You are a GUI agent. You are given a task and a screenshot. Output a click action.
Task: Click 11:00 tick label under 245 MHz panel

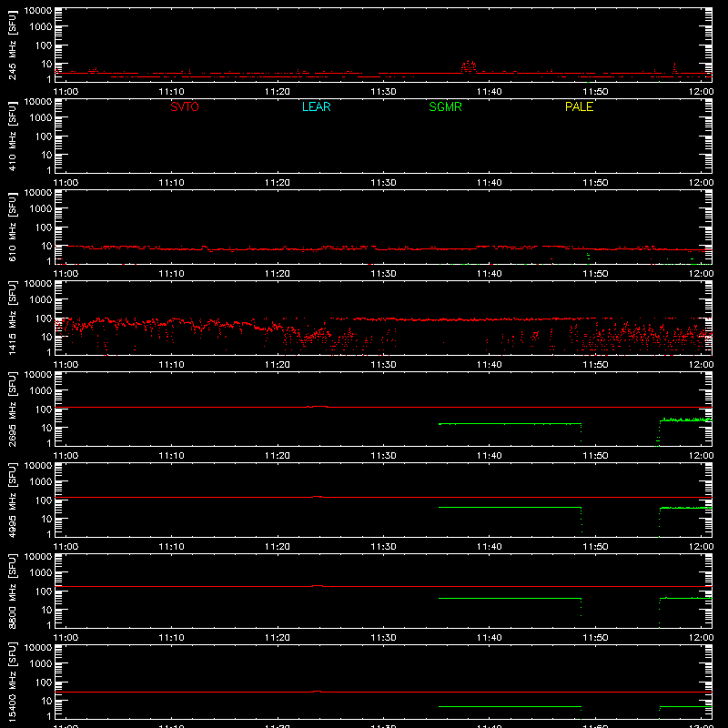tap(66, 92)
